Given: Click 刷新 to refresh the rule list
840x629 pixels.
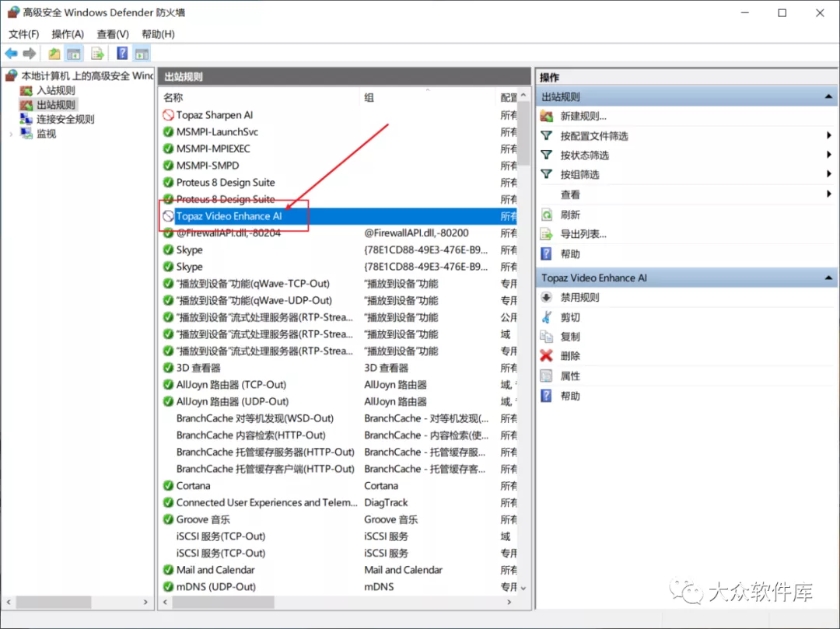Looking at the screenshot, I should click(x=570, y=215).
